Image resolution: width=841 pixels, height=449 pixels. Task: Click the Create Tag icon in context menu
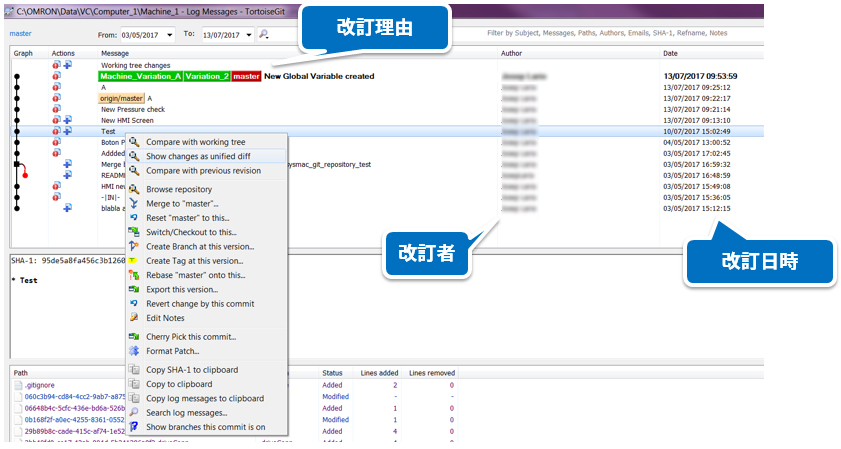[x=134, y=261]
